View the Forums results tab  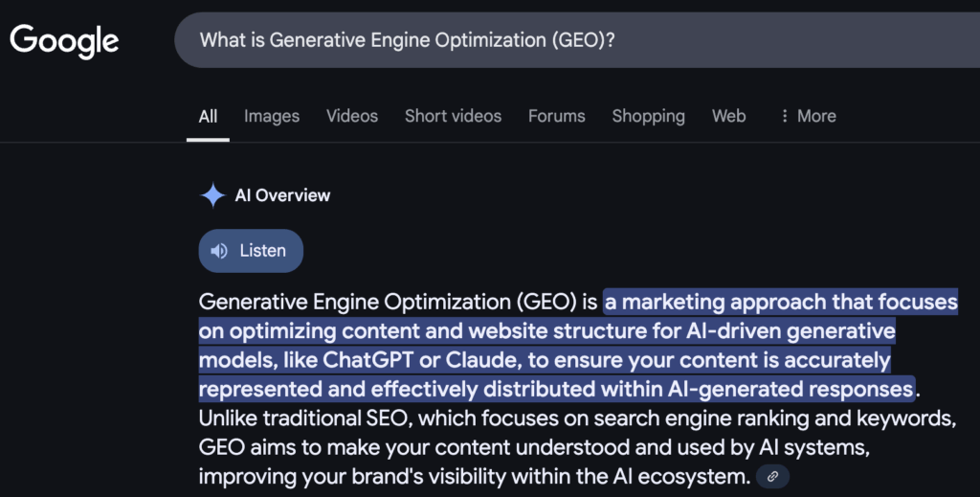tap(556, 116)
